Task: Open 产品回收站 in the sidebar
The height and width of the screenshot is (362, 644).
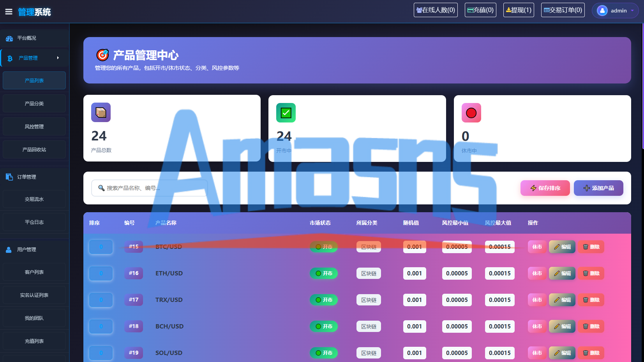Action: tap(34, 149)
